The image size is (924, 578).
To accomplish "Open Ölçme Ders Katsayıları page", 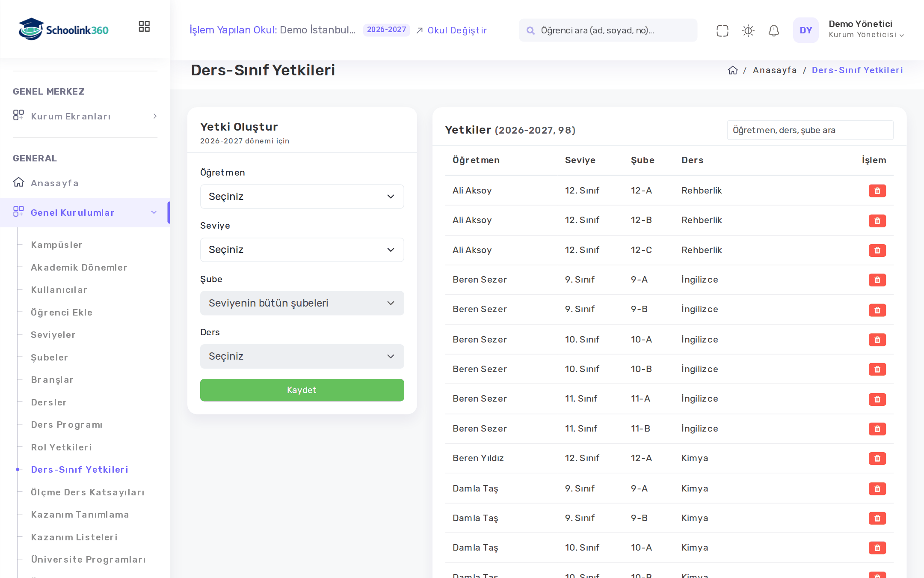I will (x=88, y=492).
